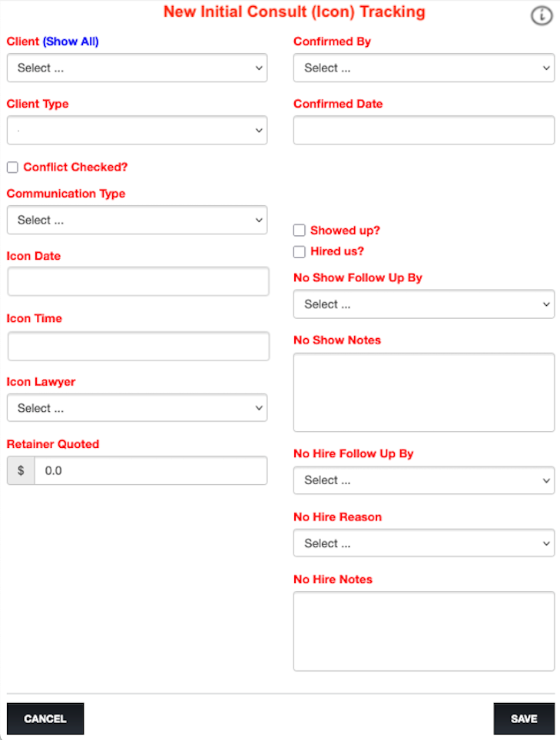Check the Hired us checkbox
Screen dimensions: 560x740
click(x=300, y=251)
